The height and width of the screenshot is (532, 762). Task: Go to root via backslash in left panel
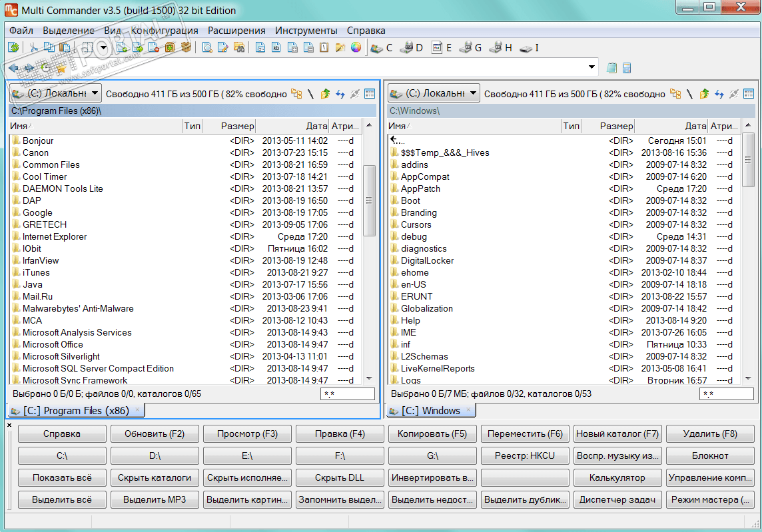tap(310, 94)
